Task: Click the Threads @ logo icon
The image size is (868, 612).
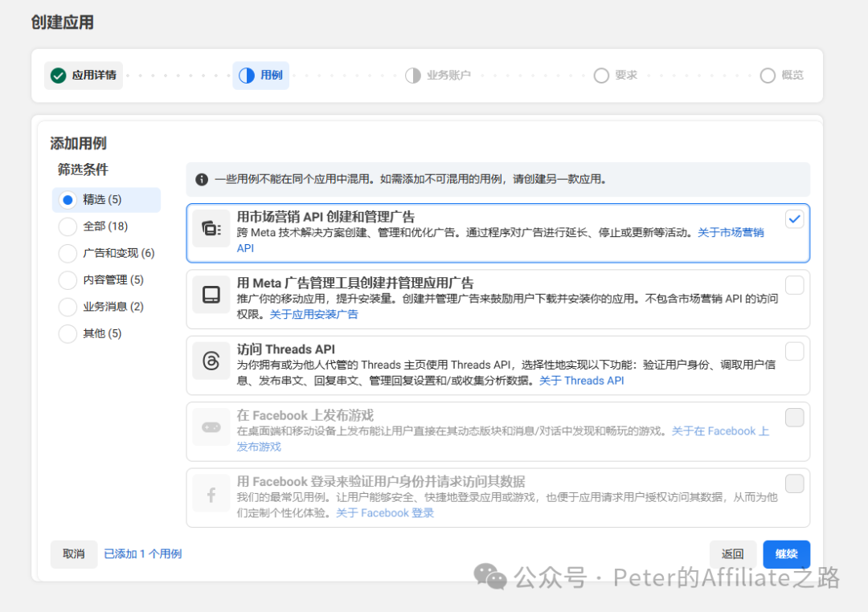Action: 211,361
